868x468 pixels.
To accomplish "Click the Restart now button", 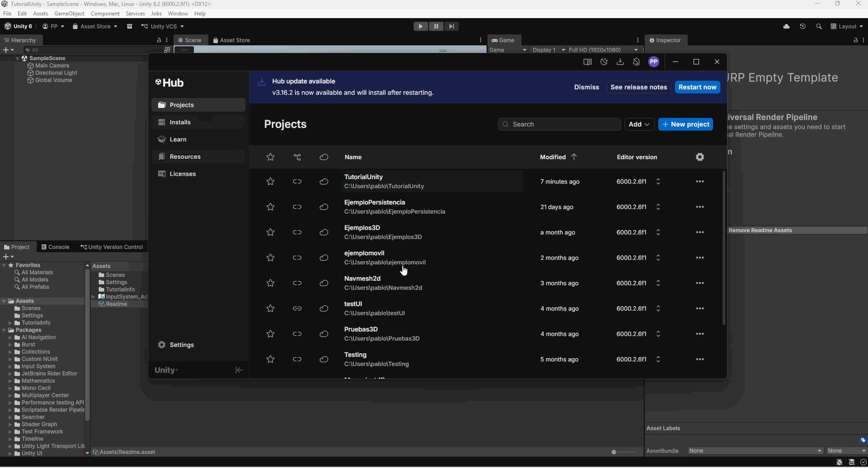I will [697, 87].
